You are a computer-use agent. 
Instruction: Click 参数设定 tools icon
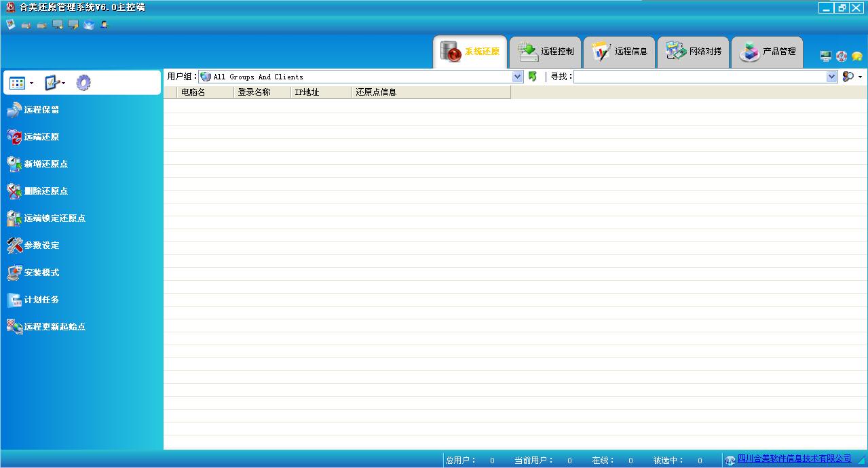click(x=14, y=246)
